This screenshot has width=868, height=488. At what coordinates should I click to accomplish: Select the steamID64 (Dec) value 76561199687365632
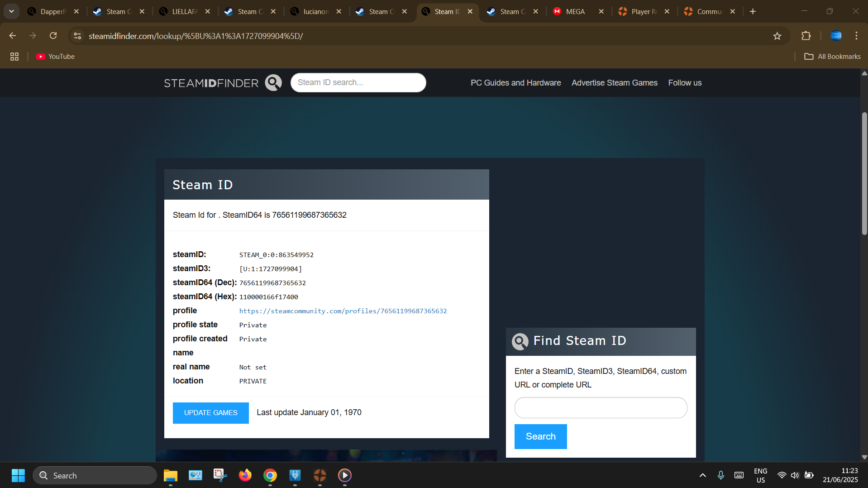coord(272,283)
